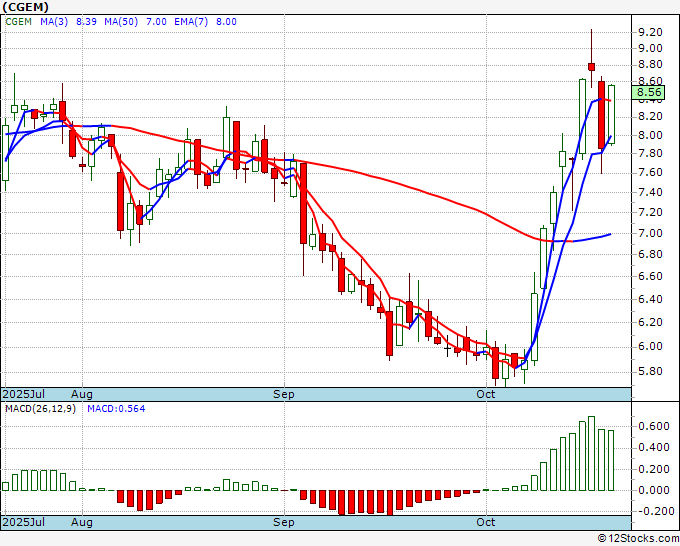This screenshot has width=680, height=546.
Task: Click the Oct label on MACD axis
Action: coord(486,522)
